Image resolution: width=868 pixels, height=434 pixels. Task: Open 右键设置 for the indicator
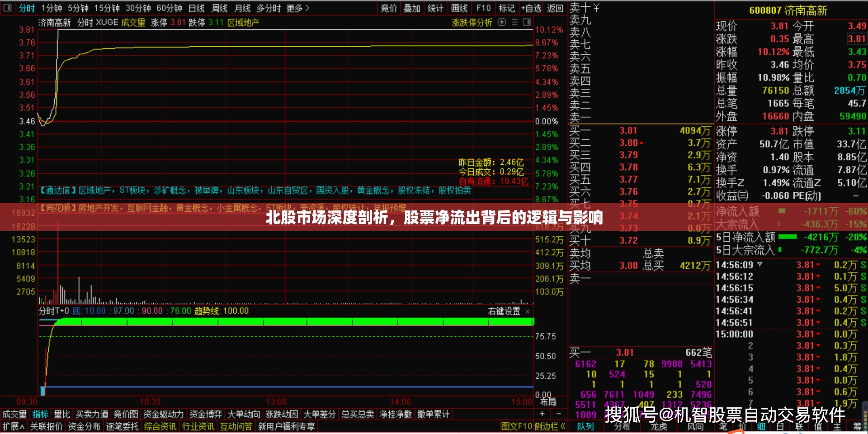504,311
